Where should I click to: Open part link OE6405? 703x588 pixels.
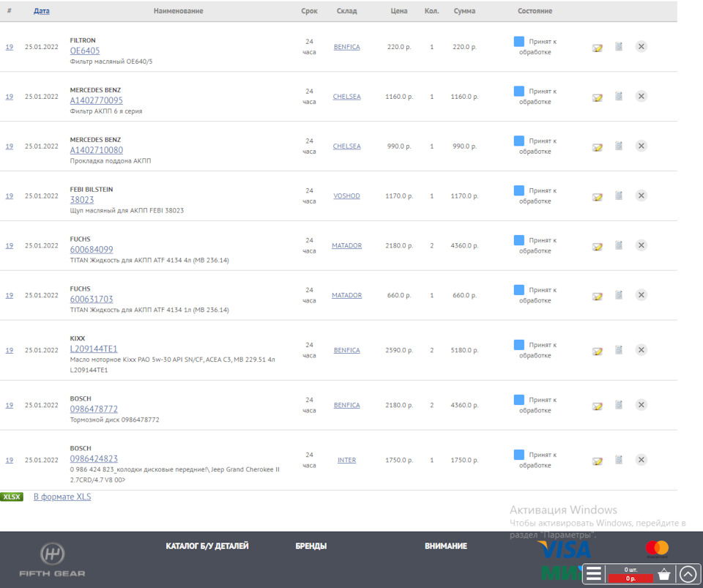(x=85, y=51)
